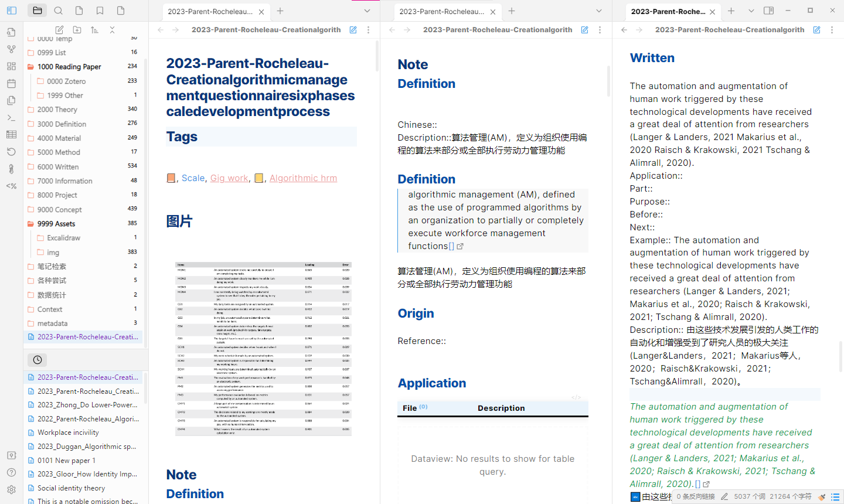Change the file sort order
The image size is (844, 504).
pos(94,30)
